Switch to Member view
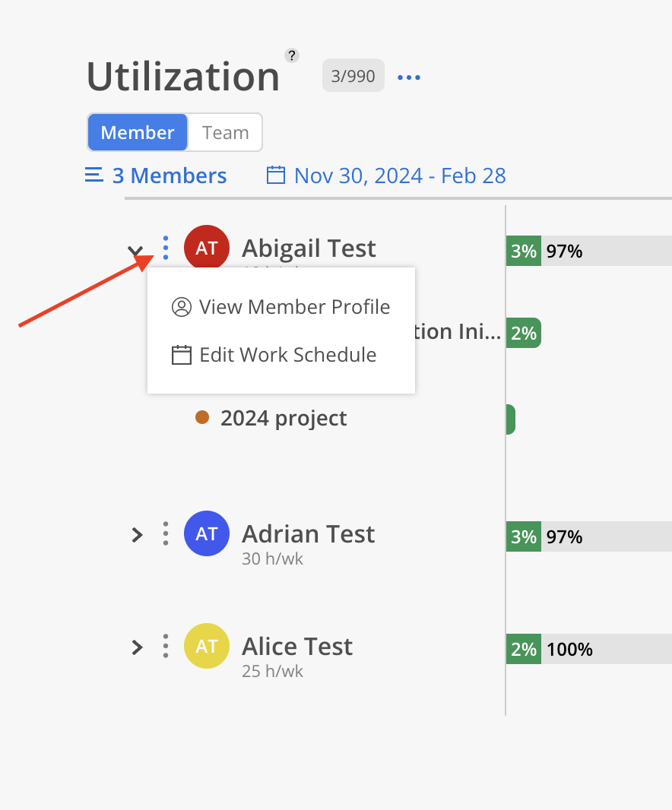The height and width of the screenshot is (810, 672). coord(138,132)
